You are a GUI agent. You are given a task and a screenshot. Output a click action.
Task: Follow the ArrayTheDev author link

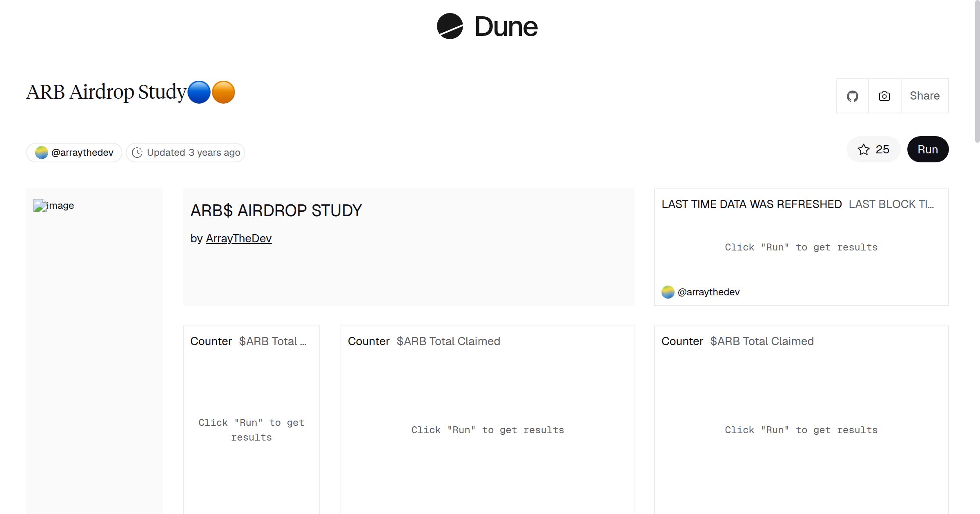239,238
